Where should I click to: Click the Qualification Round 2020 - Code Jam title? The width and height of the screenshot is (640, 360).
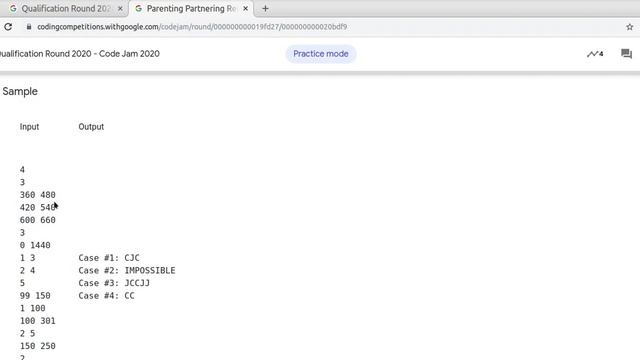(x=80, y=54)
